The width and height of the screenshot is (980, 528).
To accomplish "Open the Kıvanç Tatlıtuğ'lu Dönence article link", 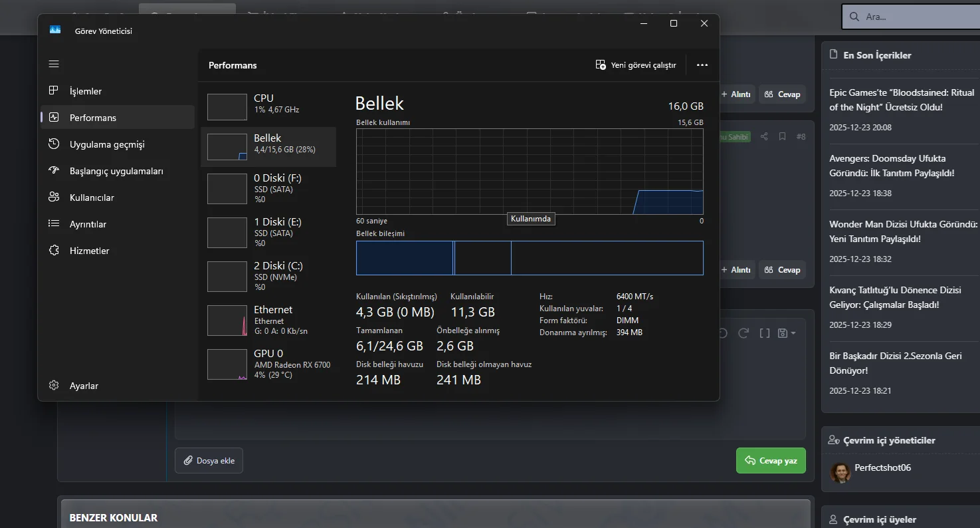I will click(895, 297).
